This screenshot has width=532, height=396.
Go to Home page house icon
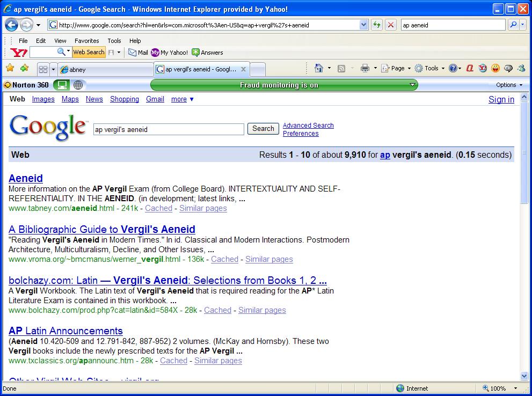coord(318,68)
